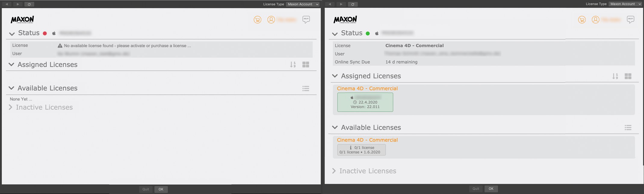644x194 pixels.
Task: Collapse Status section in right window
Action: click(x=335, y=34)
